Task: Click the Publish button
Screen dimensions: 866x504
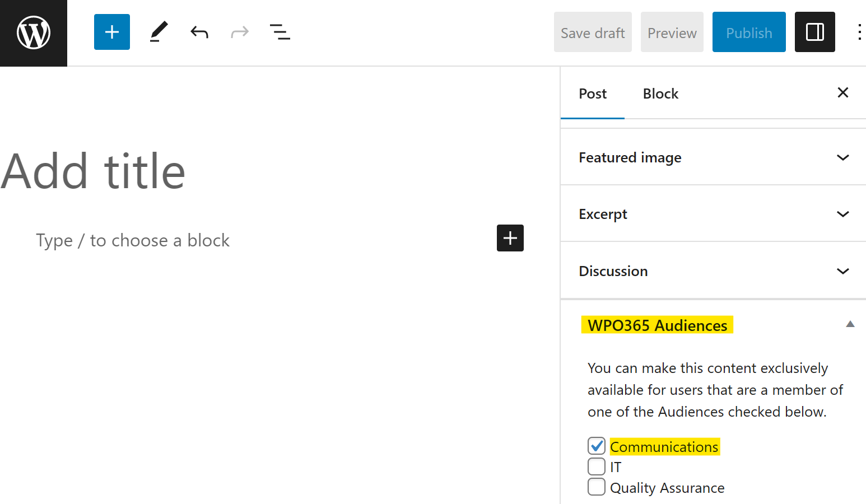Action: [x=749, y=32]
